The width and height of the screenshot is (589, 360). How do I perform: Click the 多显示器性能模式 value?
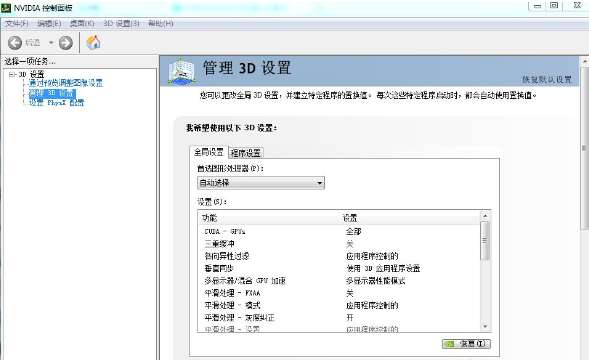click(x=376, y=281)
